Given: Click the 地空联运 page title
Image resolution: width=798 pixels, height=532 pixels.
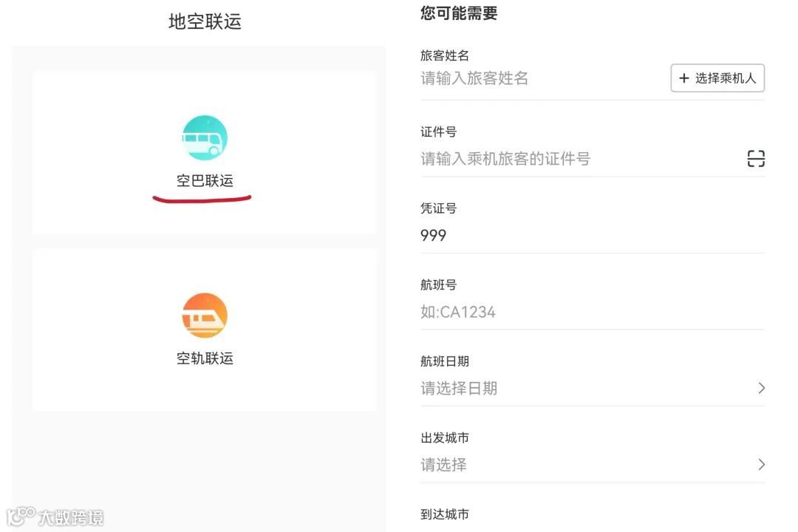Looking at the screenshot, I should tap(205, 21).
